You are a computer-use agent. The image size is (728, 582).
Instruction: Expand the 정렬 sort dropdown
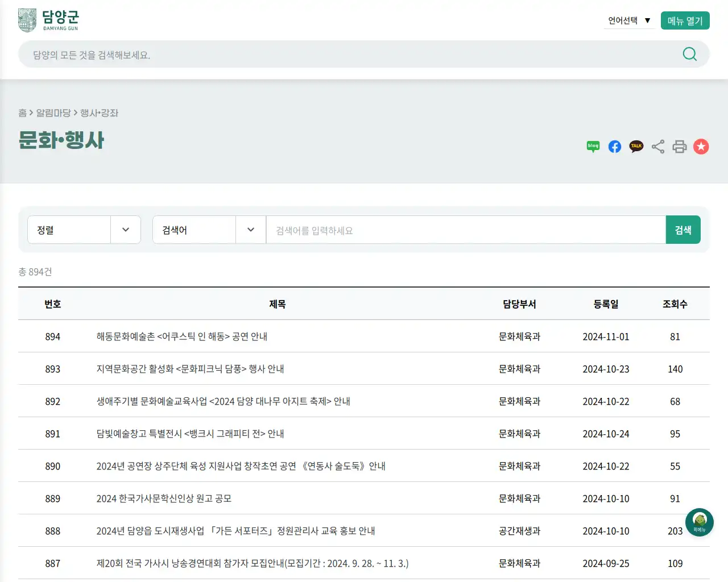(x=84, y=230)
